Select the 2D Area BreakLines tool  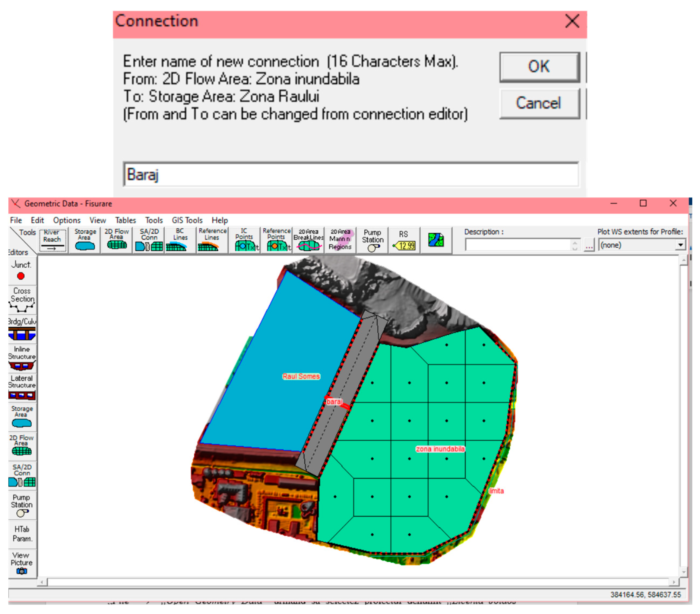click(x=308, y=240)
